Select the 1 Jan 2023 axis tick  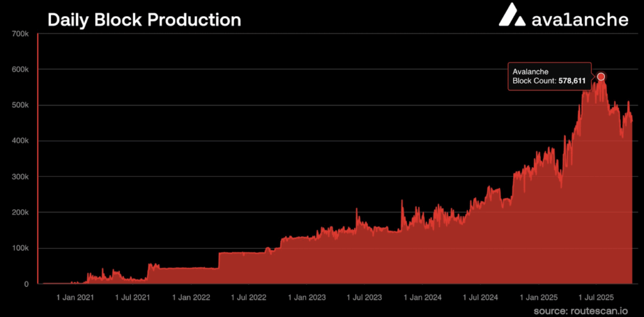point(307,297)
